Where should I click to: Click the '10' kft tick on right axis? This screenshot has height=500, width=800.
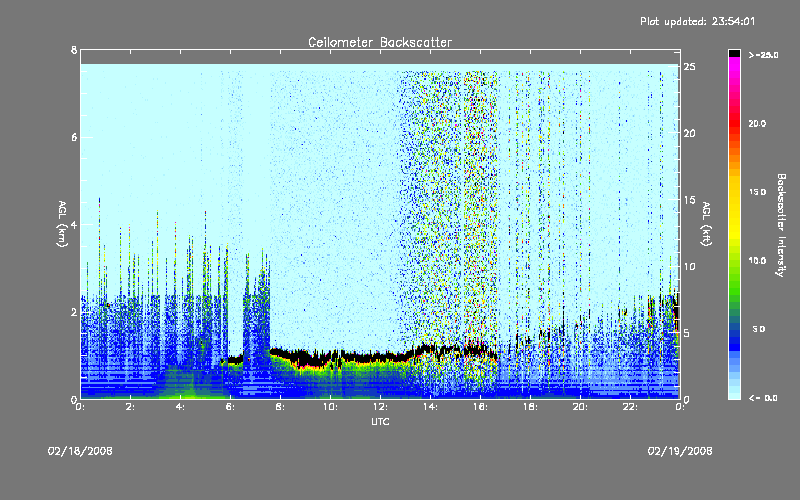coord(690,266)
